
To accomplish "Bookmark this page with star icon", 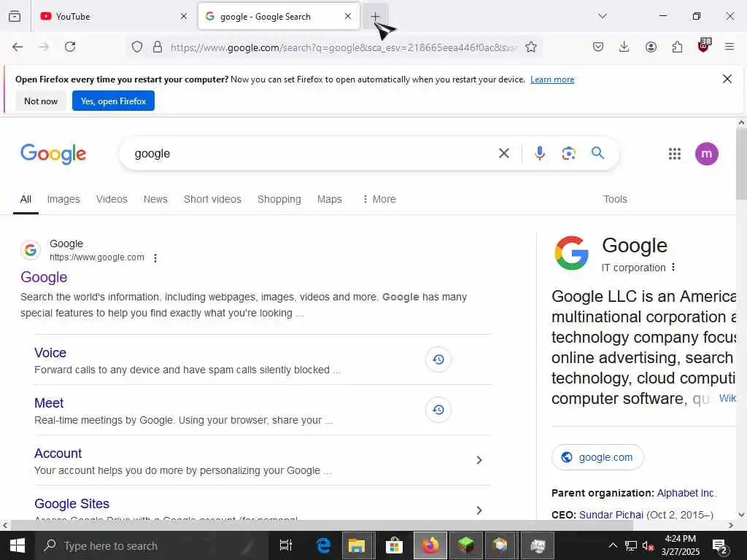I will pyautogui.click(x=531, y=47).
